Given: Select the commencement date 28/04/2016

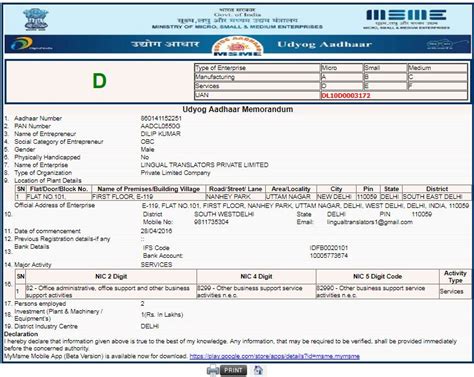Looking at the screenshot, I should click(156, 231).
